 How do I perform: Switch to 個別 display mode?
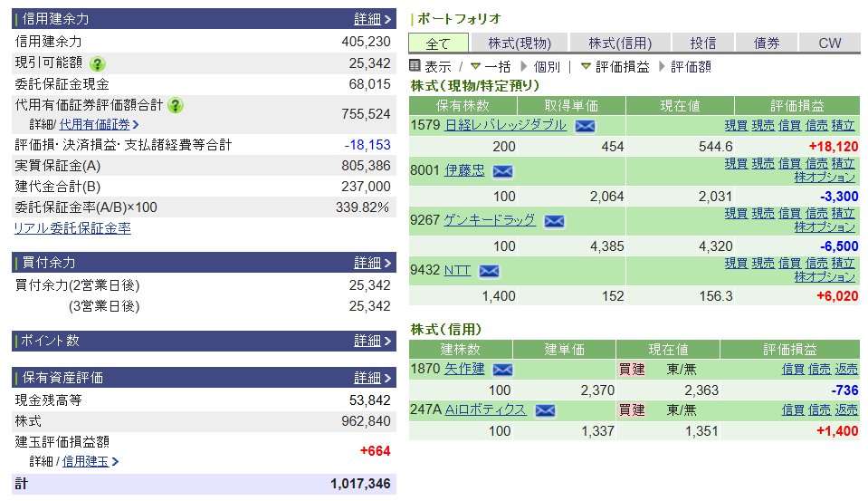pos(540,66)
